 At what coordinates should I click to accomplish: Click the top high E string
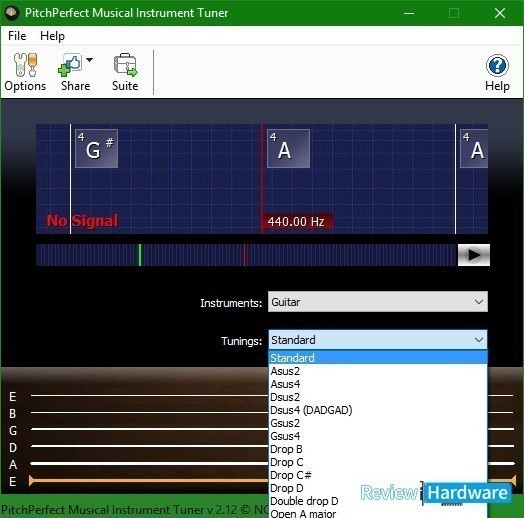click(x=150, y=395)
